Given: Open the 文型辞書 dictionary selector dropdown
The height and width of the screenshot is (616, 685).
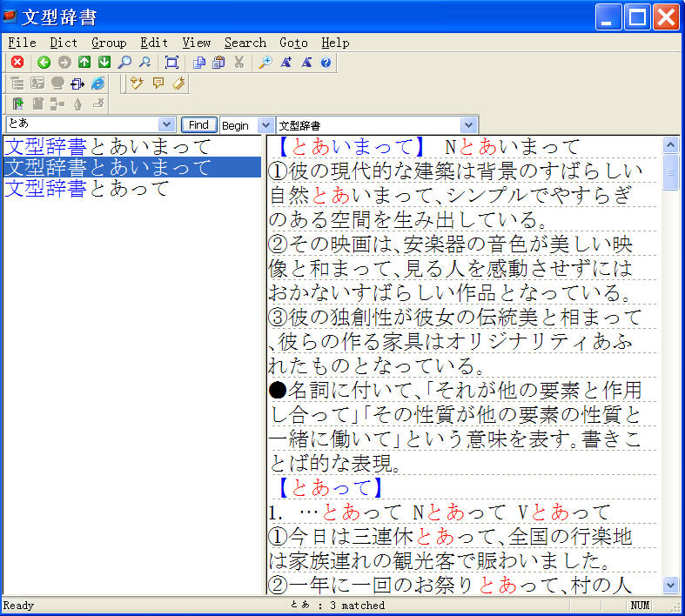Looking at the screenshot, I should [x=468, y=126].
